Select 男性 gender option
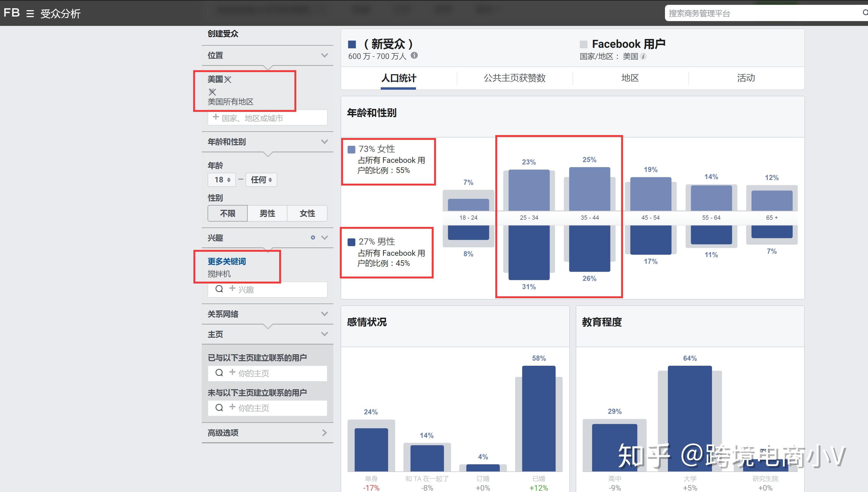The height and width of the screenshot is (492, 868). tap(267, 213)
